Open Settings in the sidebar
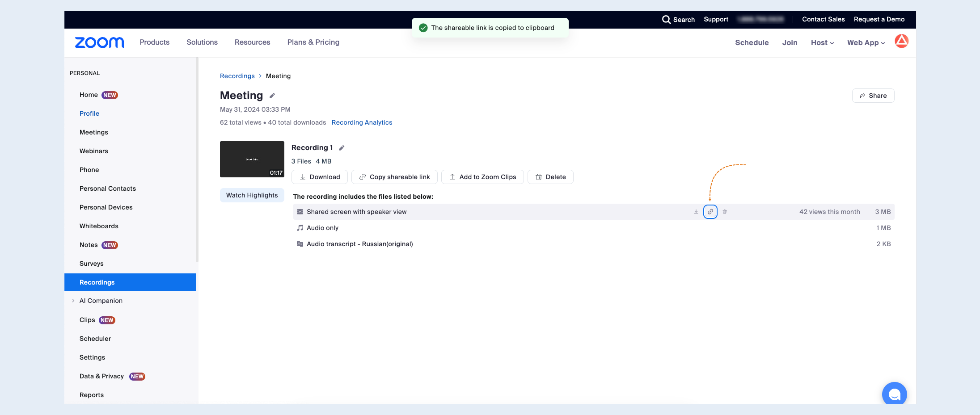The width and height of the screenshot is (980, 415). [x=93, y=357]
